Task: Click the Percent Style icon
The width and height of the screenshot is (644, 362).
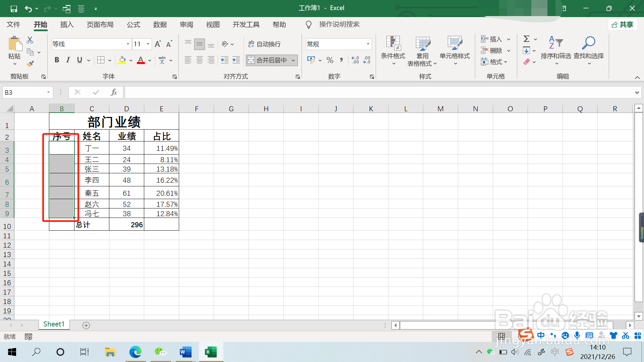Action: [x=330, y=60]
